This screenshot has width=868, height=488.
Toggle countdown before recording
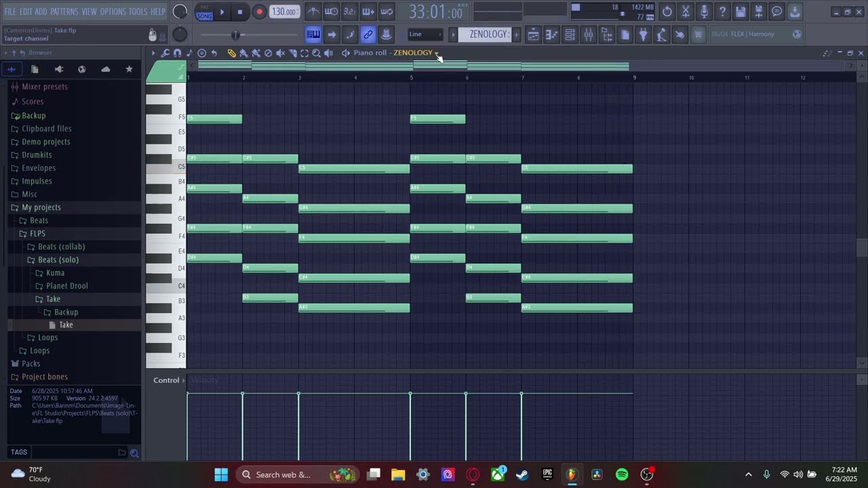(x=349, y=12)
